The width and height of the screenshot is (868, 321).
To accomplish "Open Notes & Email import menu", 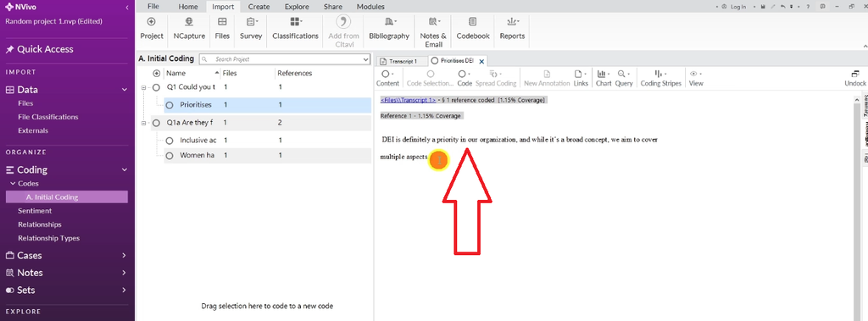I will (x=433, y=31).
